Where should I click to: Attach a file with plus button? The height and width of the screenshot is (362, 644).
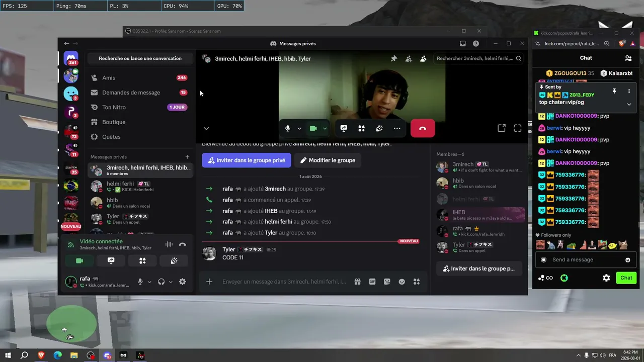209,282
